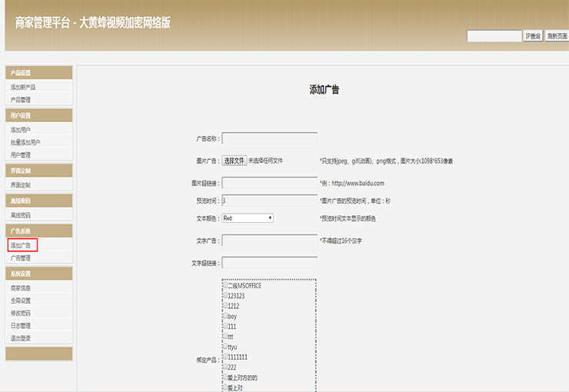Select 添加广告 sidebar item

tap(21, 245)
